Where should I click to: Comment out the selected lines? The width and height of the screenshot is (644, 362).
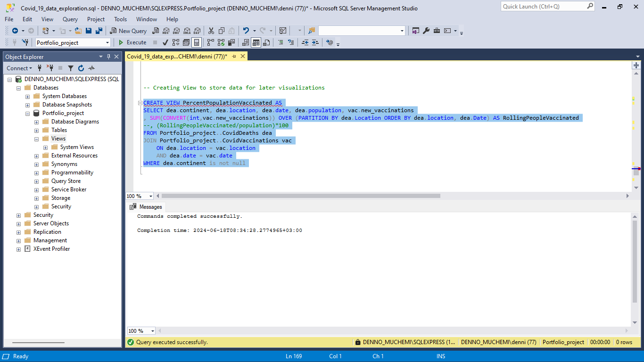(281, 42)
